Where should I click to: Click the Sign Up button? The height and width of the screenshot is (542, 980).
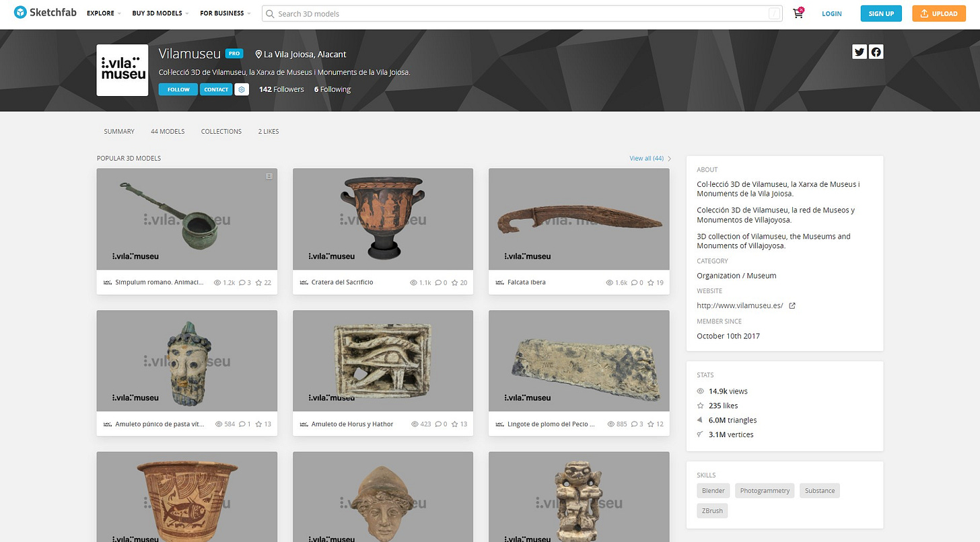click(881, 13)
